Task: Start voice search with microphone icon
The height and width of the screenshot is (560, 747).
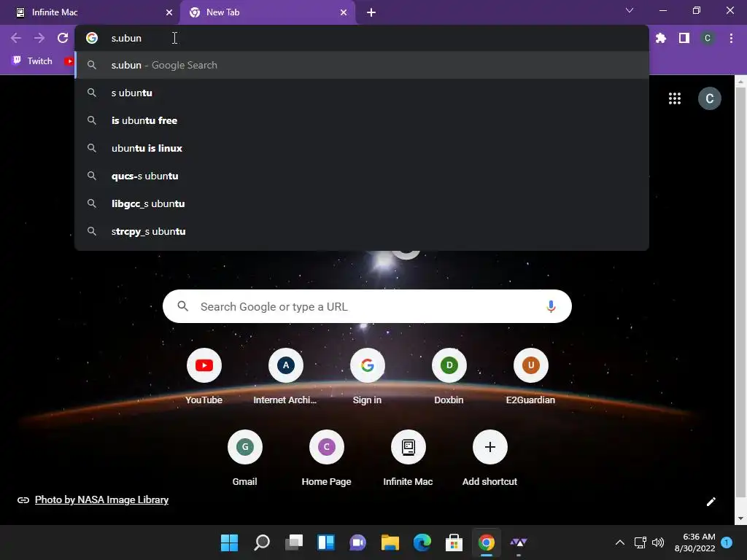Action: point(551,306)
